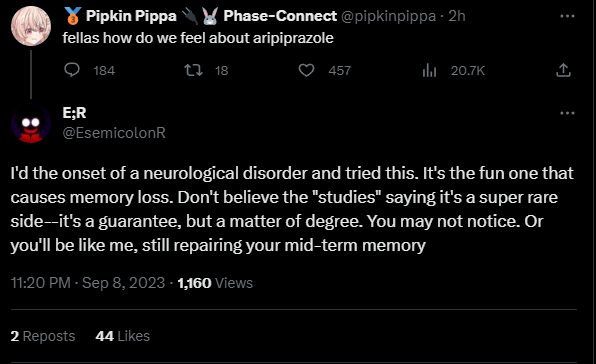Click the share upload icon on the tweet
The image size is (596, 364).
point(563,70)
